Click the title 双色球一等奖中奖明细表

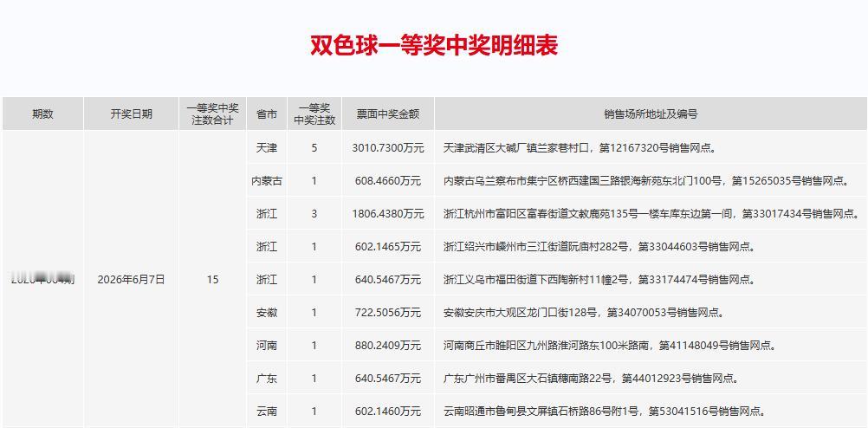pos(433,46)
